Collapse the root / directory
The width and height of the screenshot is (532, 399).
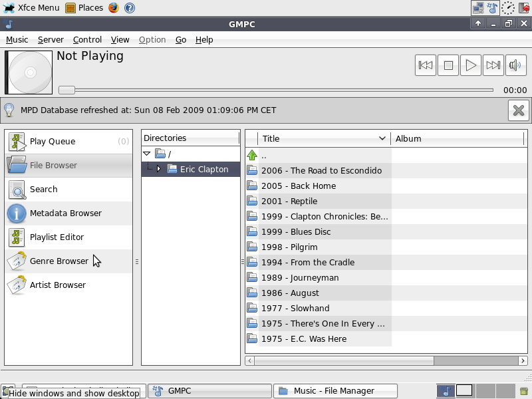tap(147, 154)
